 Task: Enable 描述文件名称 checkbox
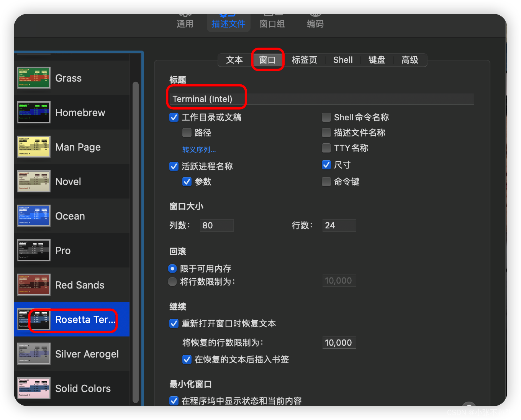coord(326,133)
